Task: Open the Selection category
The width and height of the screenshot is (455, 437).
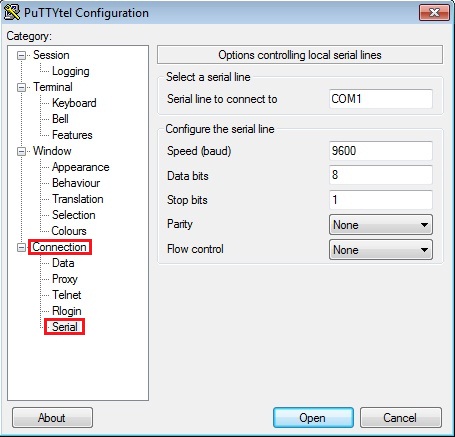Action: [74, 215]
